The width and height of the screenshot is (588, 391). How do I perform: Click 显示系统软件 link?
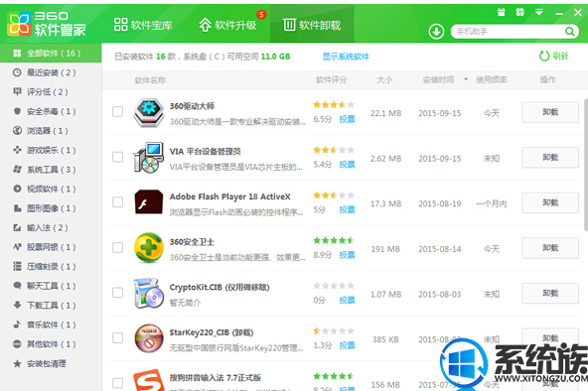click(346, 57)
